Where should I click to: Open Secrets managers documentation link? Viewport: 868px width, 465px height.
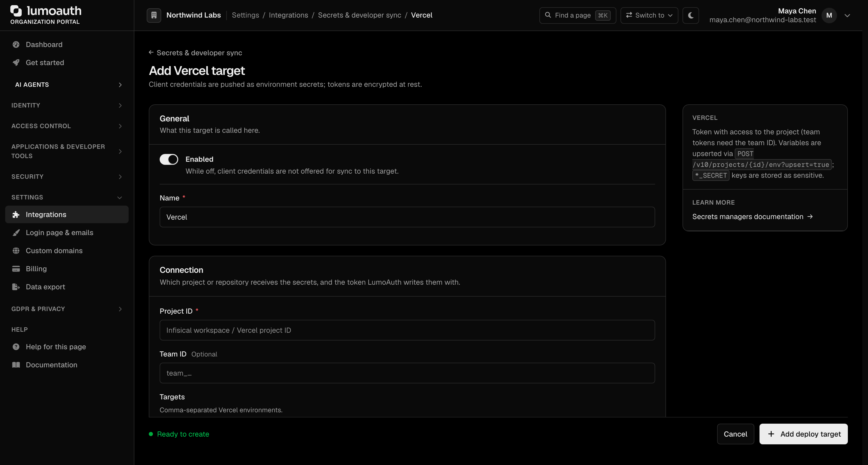(753, 217)
